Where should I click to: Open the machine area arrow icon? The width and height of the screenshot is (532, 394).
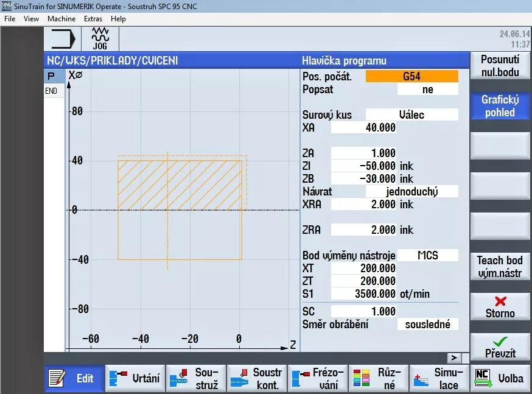tap(63, 39)
